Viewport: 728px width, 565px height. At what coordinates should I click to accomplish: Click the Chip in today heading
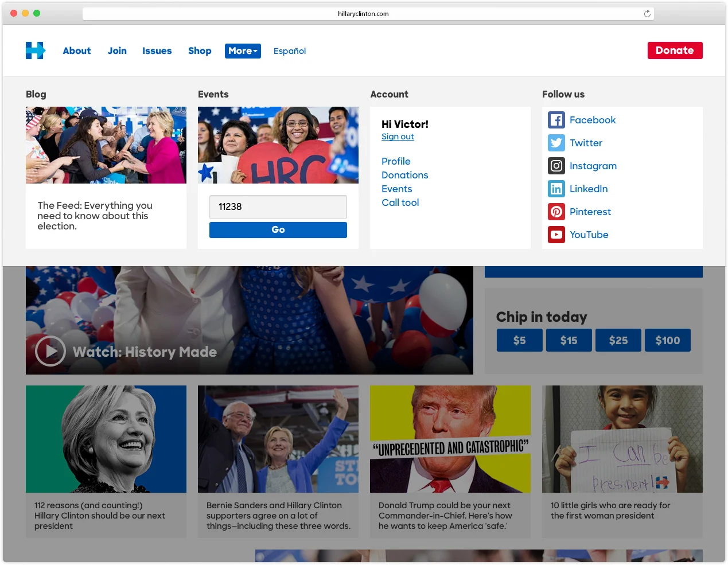click(x=542, y=317)
